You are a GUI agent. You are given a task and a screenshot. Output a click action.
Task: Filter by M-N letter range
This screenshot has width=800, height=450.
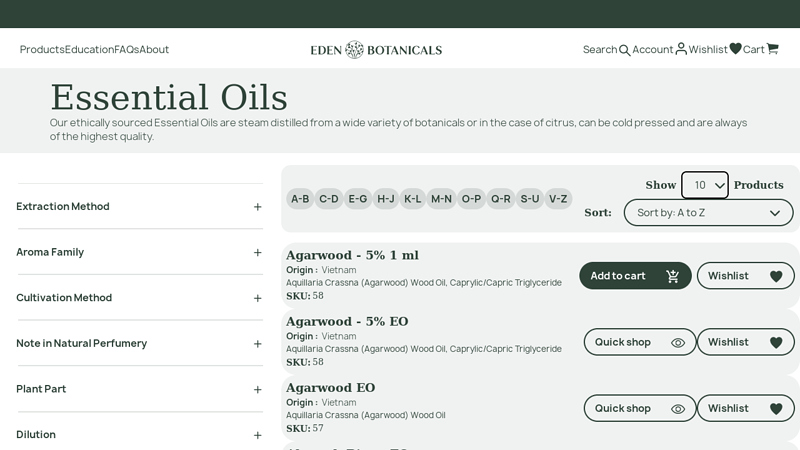(x=441, y=199)
